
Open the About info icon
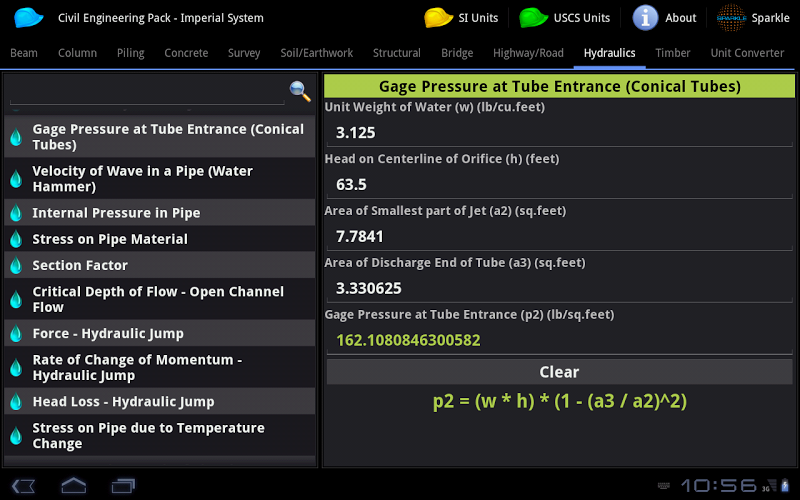pyautogui.click(x=646, y=18)
